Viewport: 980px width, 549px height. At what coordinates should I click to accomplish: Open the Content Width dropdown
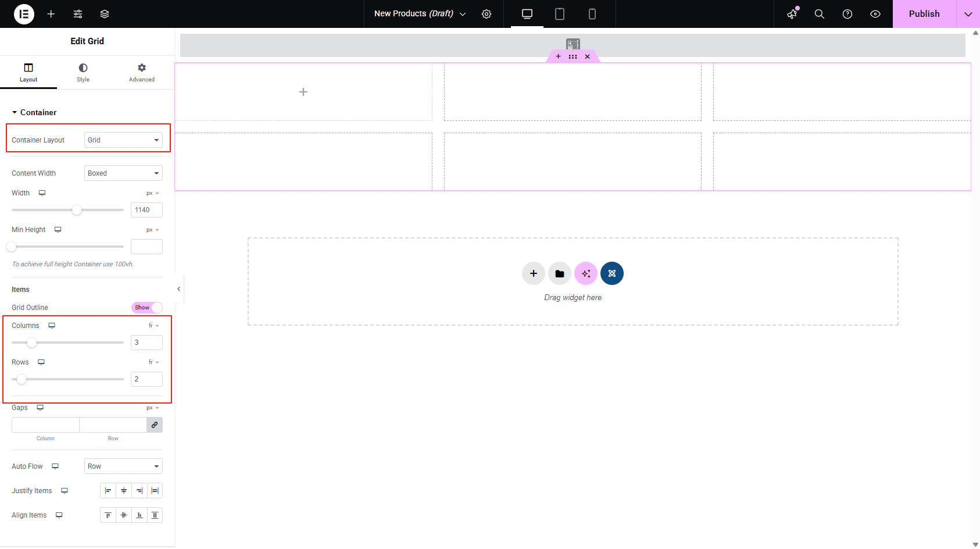[x=123, y=173]
